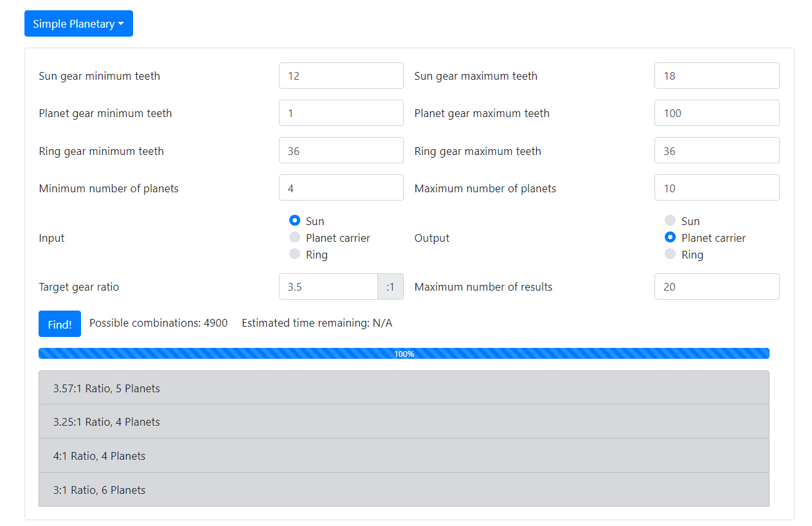Focus the Sun gear maximum teeth field

(x=716, y=76)
